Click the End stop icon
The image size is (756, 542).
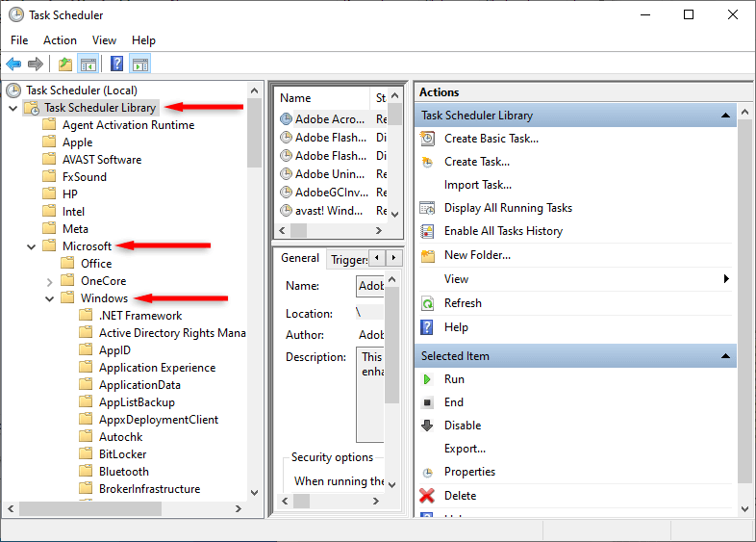point(427,402)
